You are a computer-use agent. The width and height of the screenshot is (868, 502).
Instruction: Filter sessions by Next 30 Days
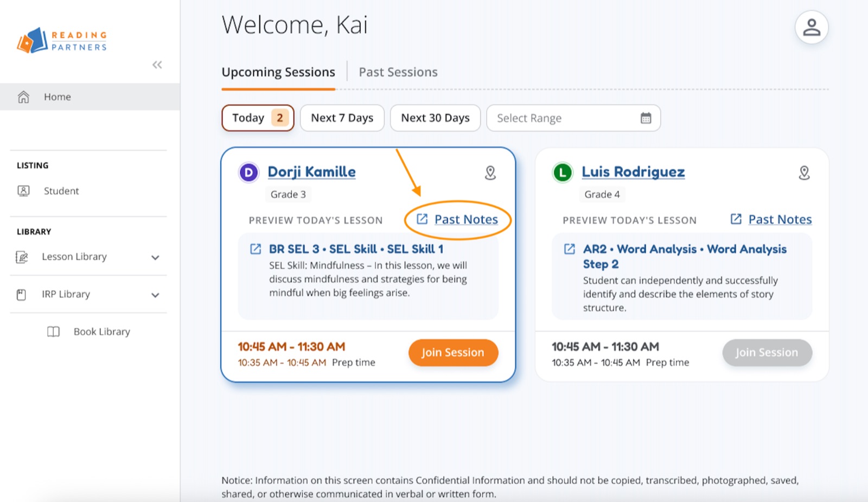(x=435, y=118)
